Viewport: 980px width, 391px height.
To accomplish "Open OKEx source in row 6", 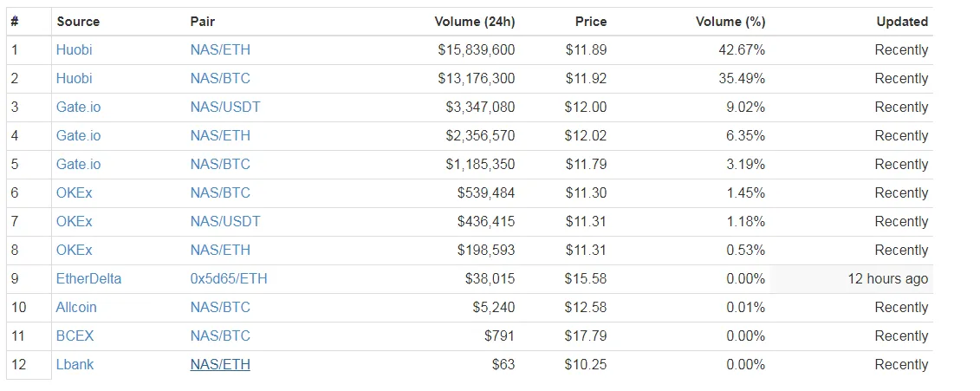I will pos(74,193).
